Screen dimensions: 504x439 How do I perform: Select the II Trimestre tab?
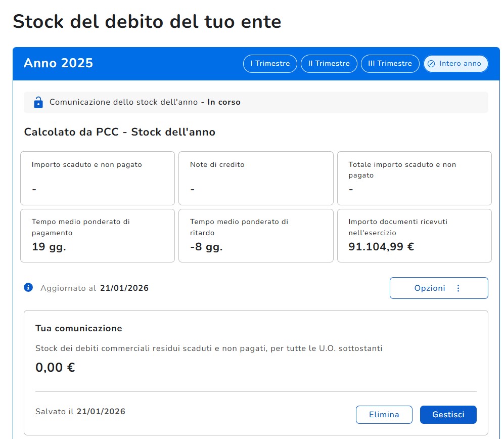coord(329,64)
